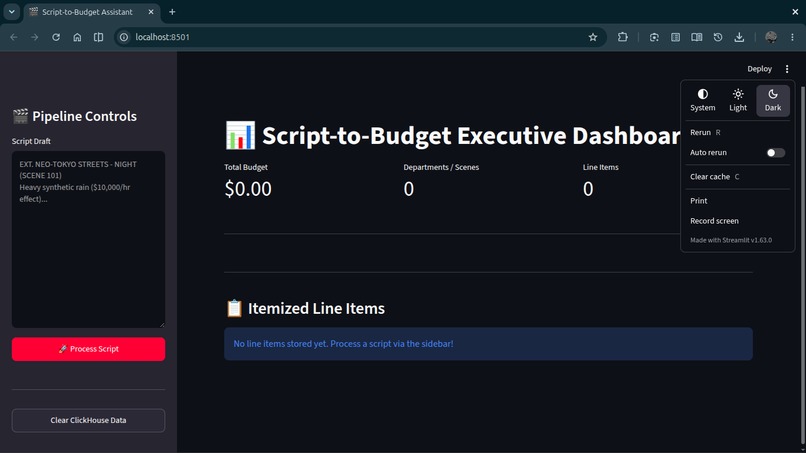The width and height of the screenshot is (806, 453).
Task: Go forward with the browser forward arrow
Action: tap(34, 37)
